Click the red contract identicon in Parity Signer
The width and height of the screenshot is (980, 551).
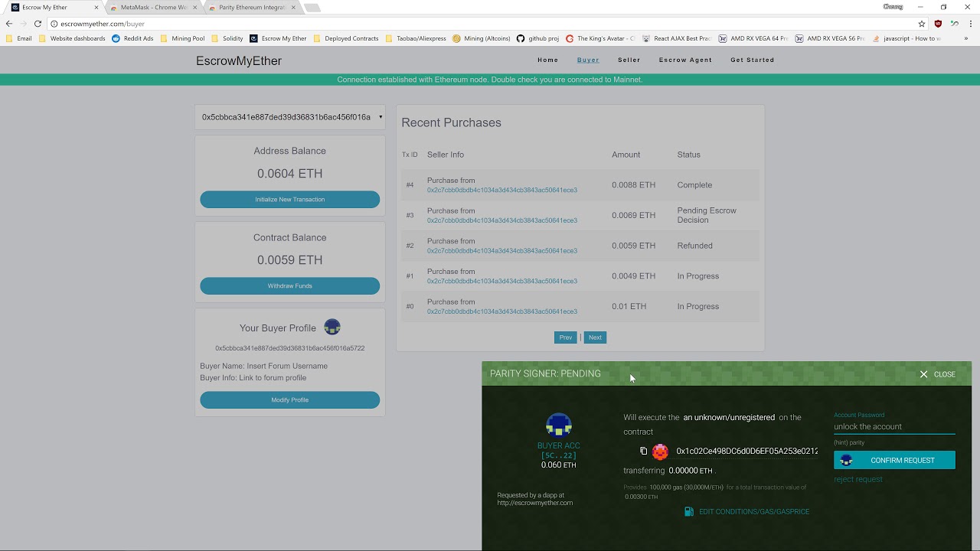(x=660, y=452)
